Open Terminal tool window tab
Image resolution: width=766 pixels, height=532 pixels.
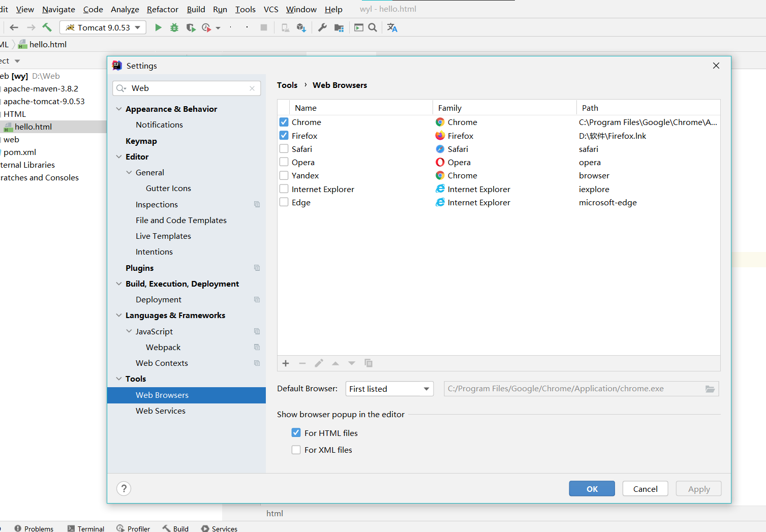tap(85, 528)
